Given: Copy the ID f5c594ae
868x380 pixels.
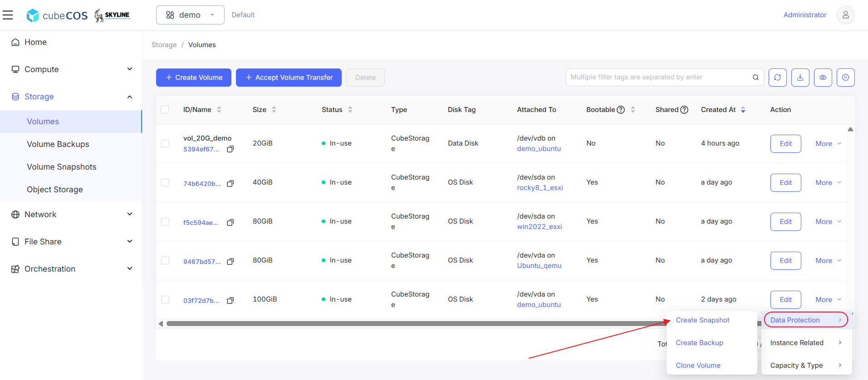Looking at the screenshot, I should point(230,223).
